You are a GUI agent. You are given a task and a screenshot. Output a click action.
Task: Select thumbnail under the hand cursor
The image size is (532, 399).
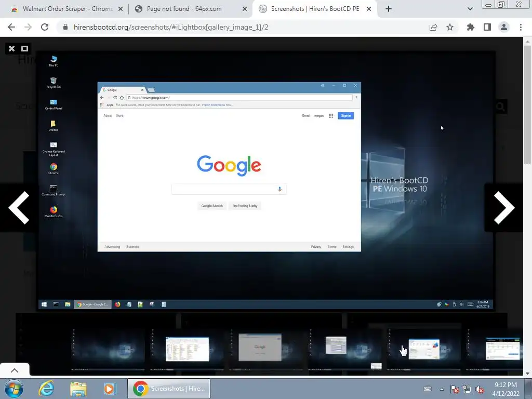(424, 349)
